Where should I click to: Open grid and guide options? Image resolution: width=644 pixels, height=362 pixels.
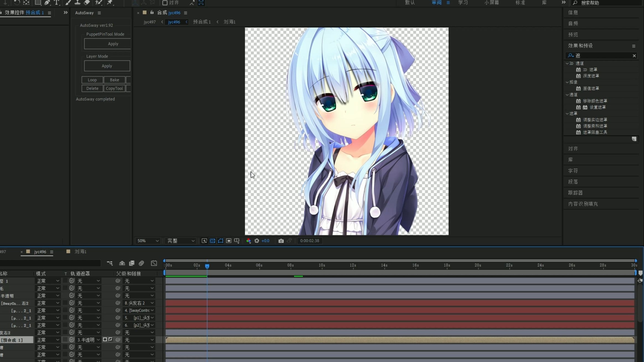(237, 241)
